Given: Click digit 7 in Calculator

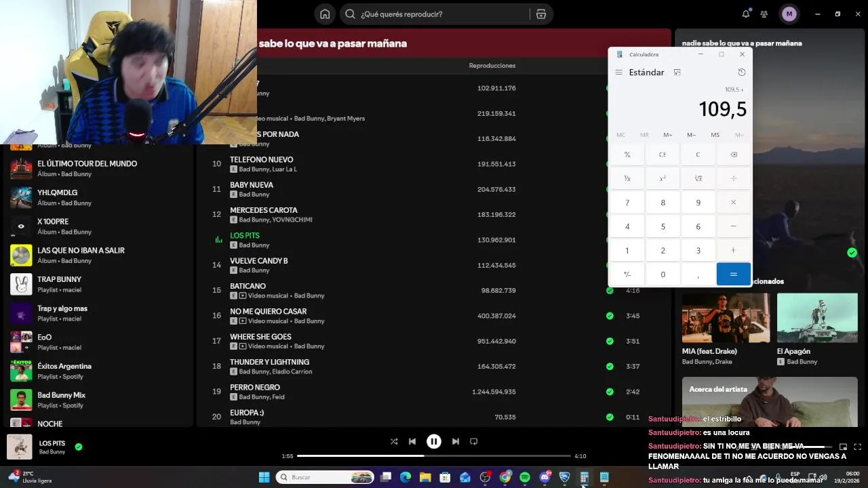Looking at the screenshot, I should 627,203.
